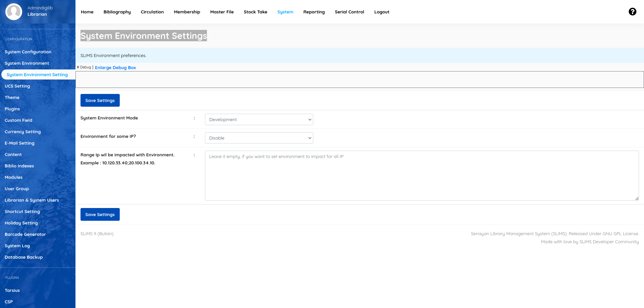Image resolution: width=644 pixels, height=308 pixels.
Task: Expand the Environment for some IP dropdown
Action: coord(259,138)
